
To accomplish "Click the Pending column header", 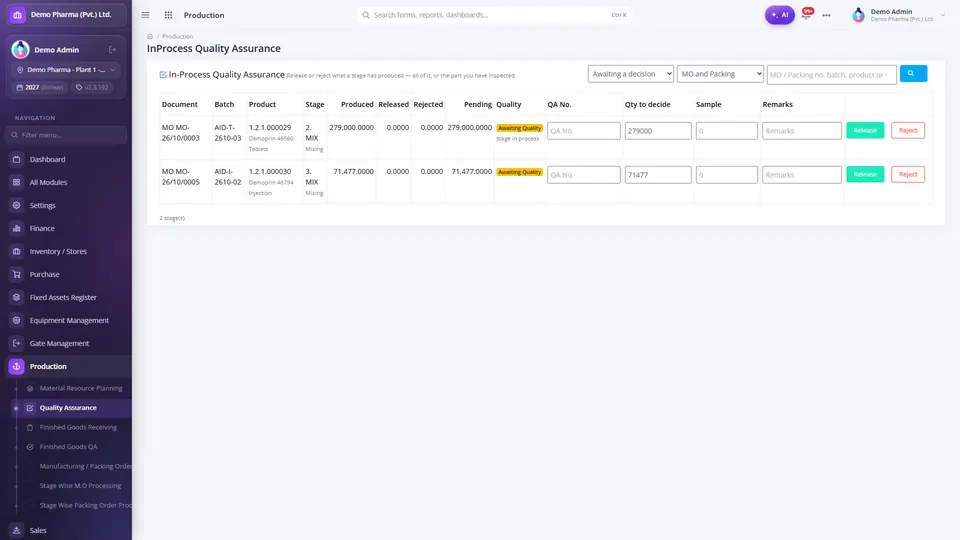I will (478, 105).
